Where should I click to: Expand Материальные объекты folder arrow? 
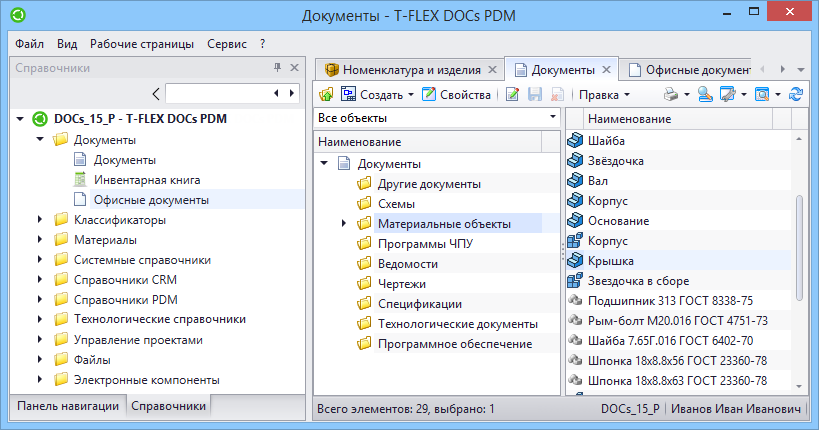pos(344,224)
